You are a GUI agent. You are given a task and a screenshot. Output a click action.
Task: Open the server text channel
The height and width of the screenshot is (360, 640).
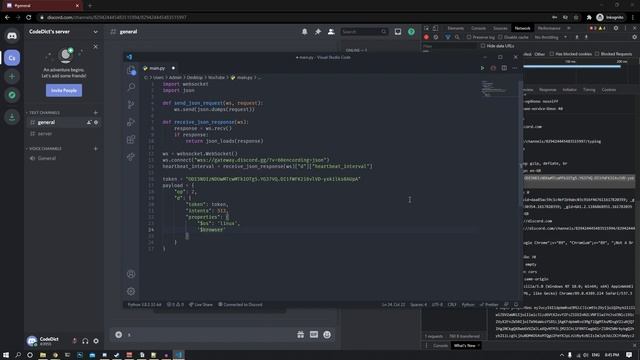tap(64, 134)
